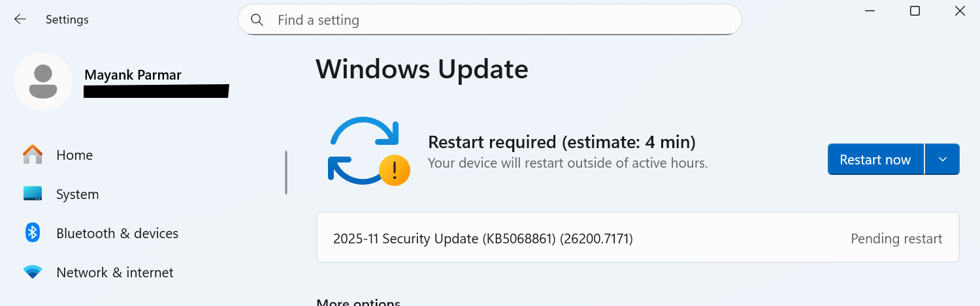Click the Windows Update sync status icon

pos(368,151)
